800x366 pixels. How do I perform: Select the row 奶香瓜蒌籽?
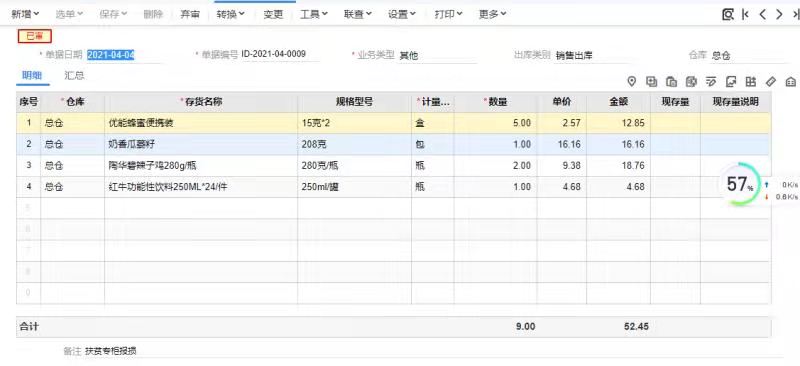tap(393, 144)
